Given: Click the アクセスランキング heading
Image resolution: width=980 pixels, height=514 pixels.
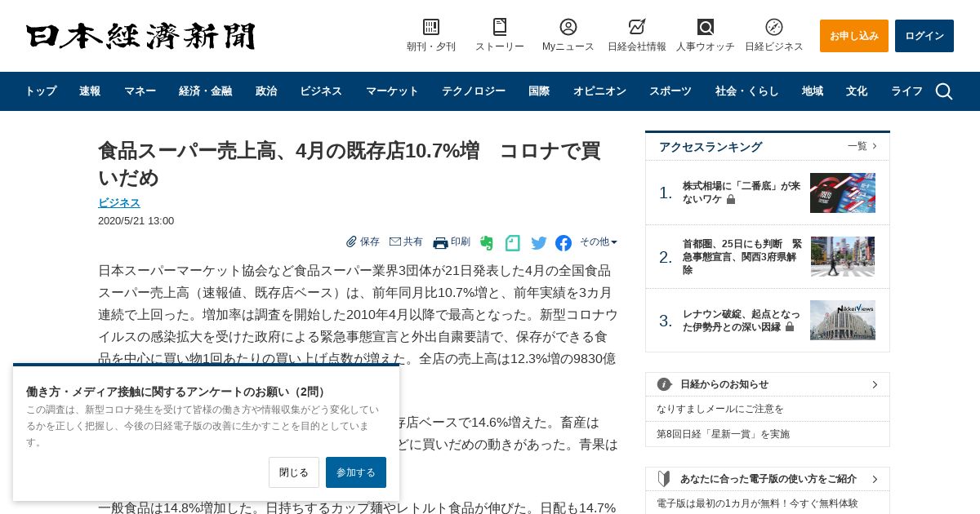Looking at the screenshot, I should [x=710, y=147].
